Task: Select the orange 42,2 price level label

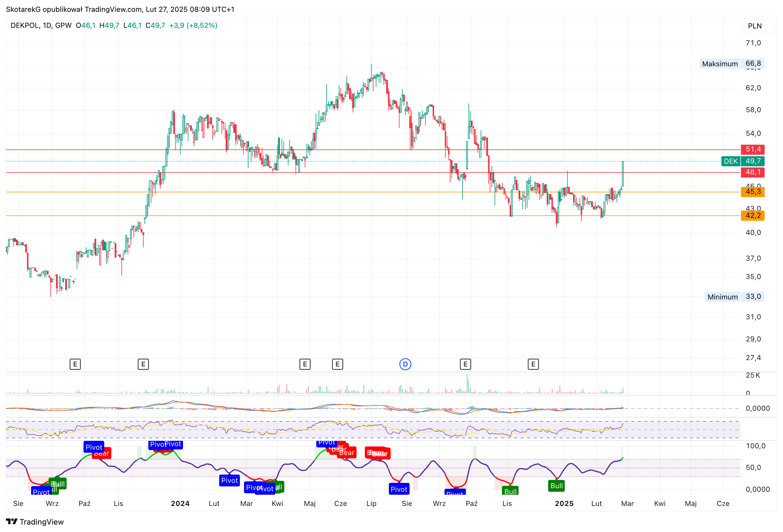Action: coord(753,215)
